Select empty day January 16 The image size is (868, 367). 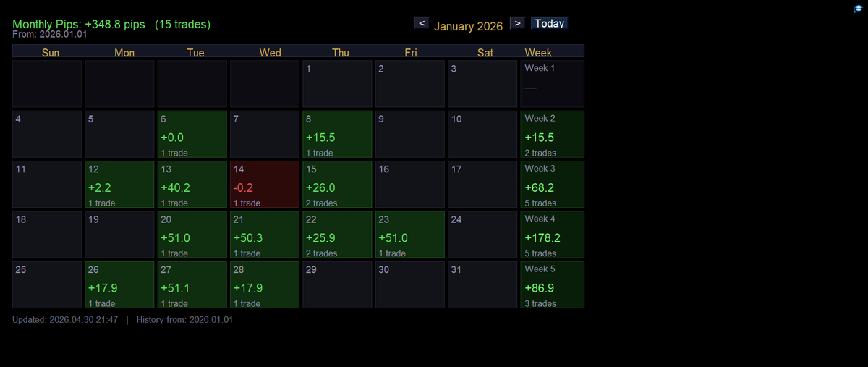coord(409,184)
